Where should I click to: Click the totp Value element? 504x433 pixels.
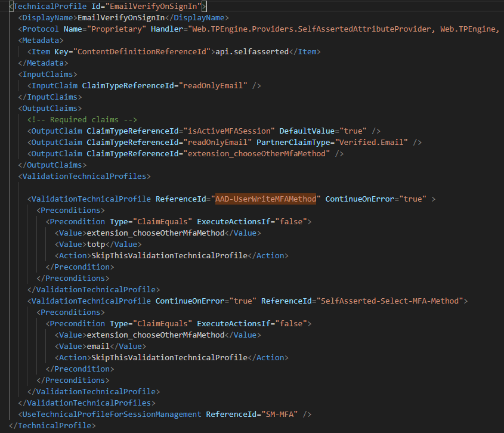96,244
